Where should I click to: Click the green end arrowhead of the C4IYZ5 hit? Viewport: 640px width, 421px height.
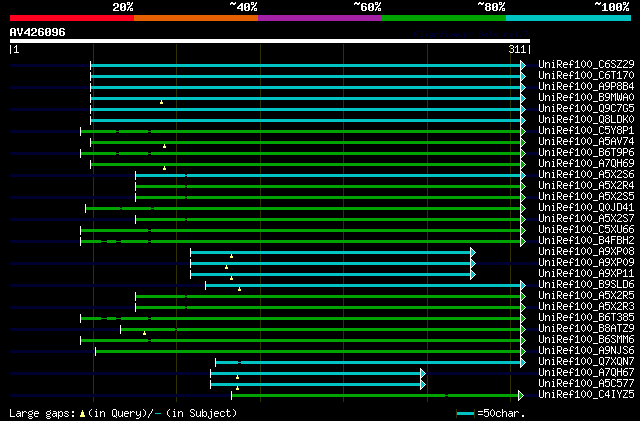520,395
